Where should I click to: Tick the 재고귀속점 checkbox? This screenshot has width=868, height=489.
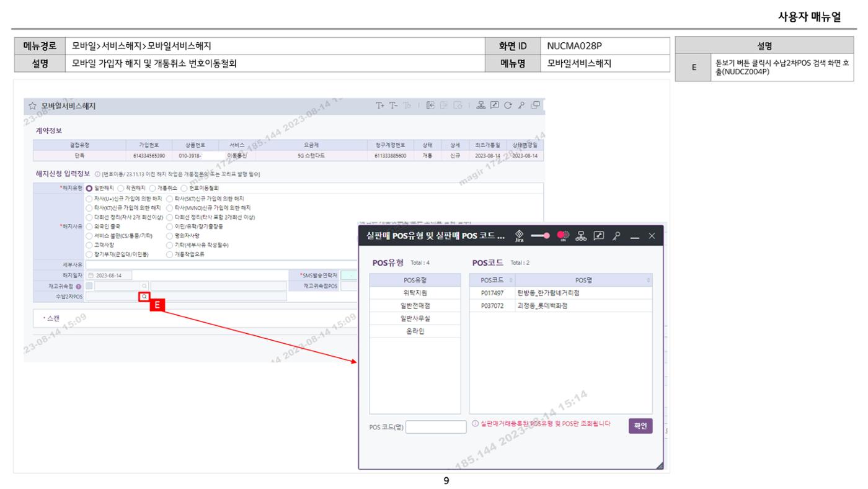click(x=89, y=286)
